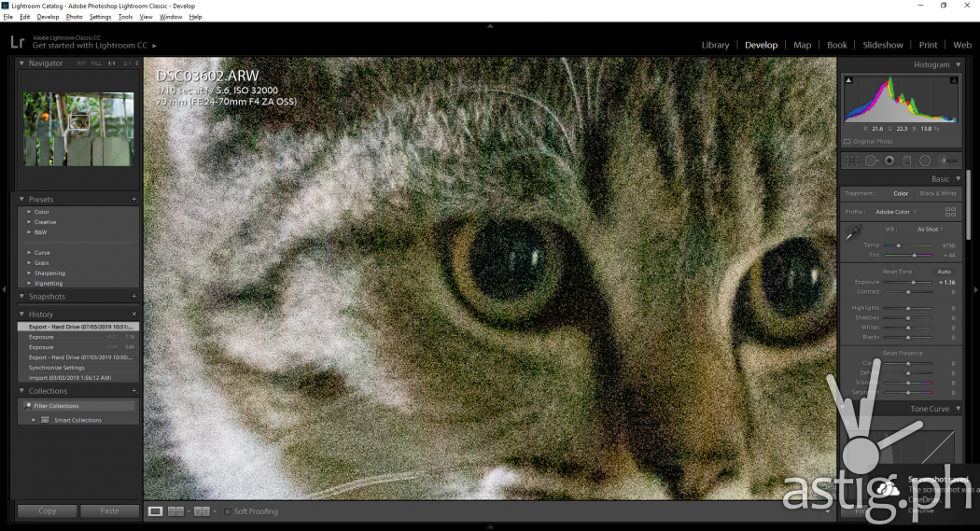
Task: Open the WB As Shot dropdown
Action: pyautogui.click(x=930, y=230)
